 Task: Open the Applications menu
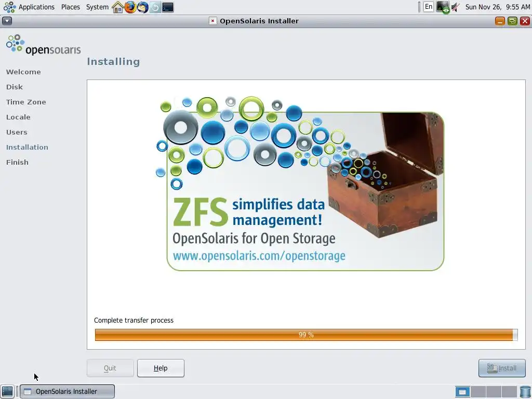[36, 7]
